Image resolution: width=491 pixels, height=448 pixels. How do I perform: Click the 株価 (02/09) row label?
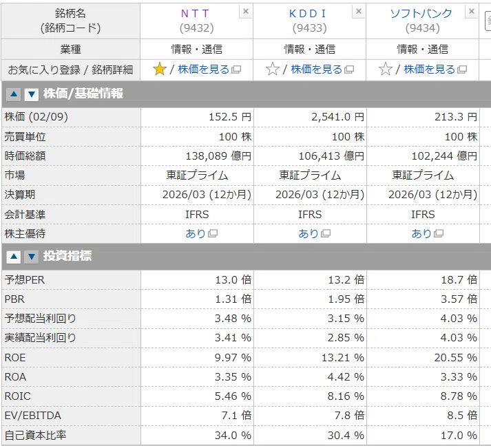tap(36, 117)
